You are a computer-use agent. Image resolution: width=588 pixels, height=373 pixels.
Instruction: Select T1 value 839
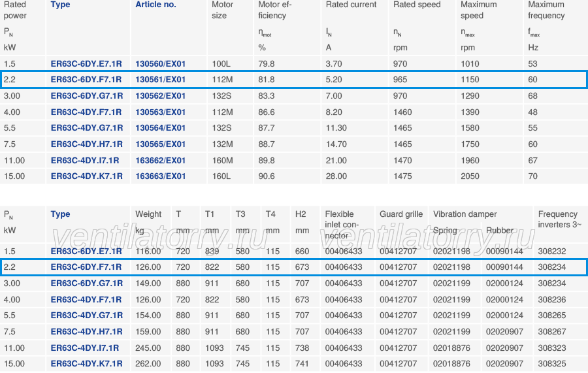click(x=212, y=251)
